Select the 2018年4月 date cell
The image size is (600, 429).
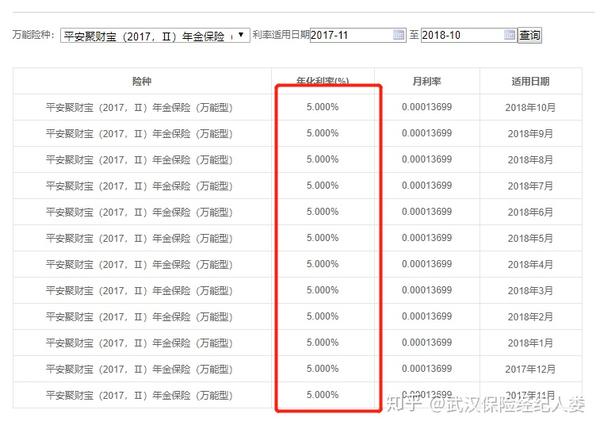pyautogui.click(x=530, y=264)
